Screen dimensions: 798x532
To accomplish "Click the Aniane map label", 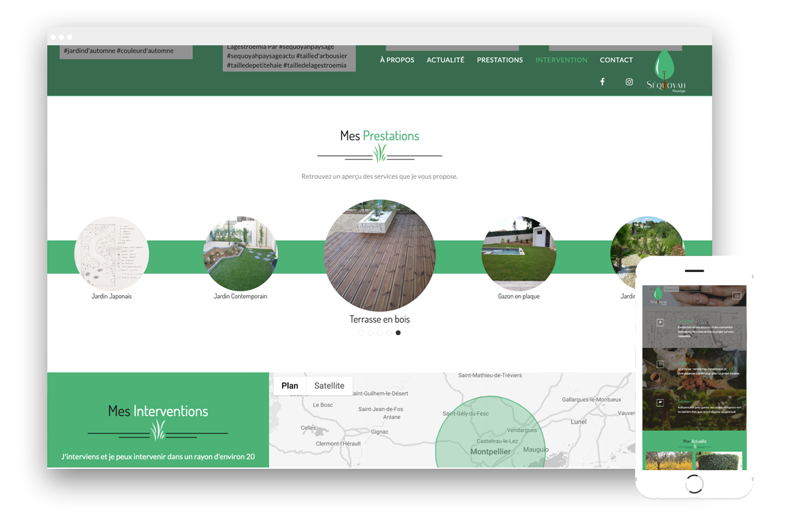I will (392, 418).
